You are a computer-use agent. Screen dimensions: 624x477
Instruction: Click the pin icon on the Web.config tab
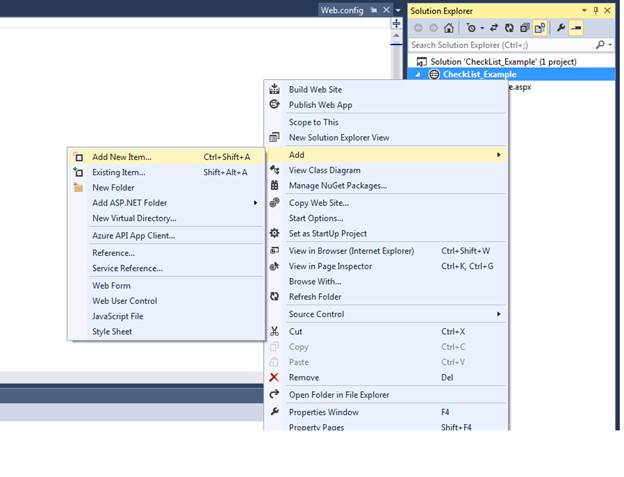(x=374, y=10)
